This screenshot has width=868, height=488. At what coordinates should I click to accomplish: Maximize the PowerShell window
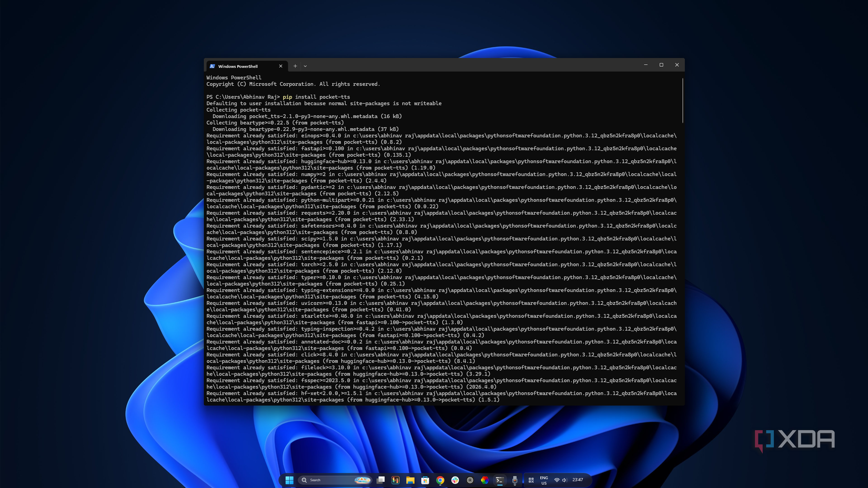pyautogui.click(x=661, y=65)
